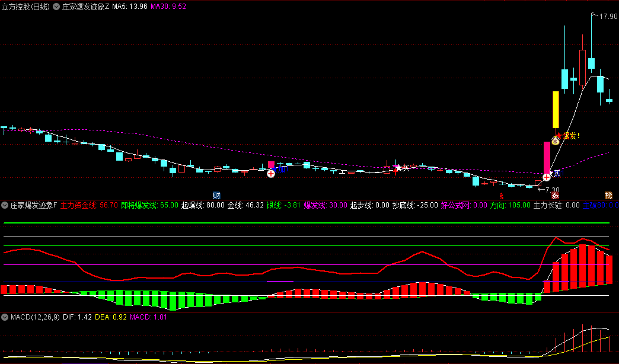
Task: Click the 爆发线: 30.00 readout
Action: [326, 205]
